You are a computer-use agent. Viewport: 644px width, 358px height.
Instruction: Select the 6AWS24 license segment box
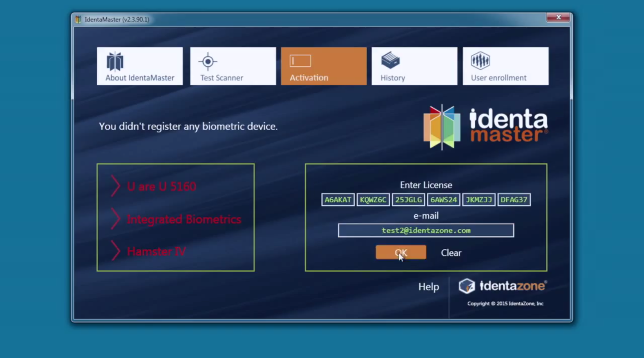444,200
